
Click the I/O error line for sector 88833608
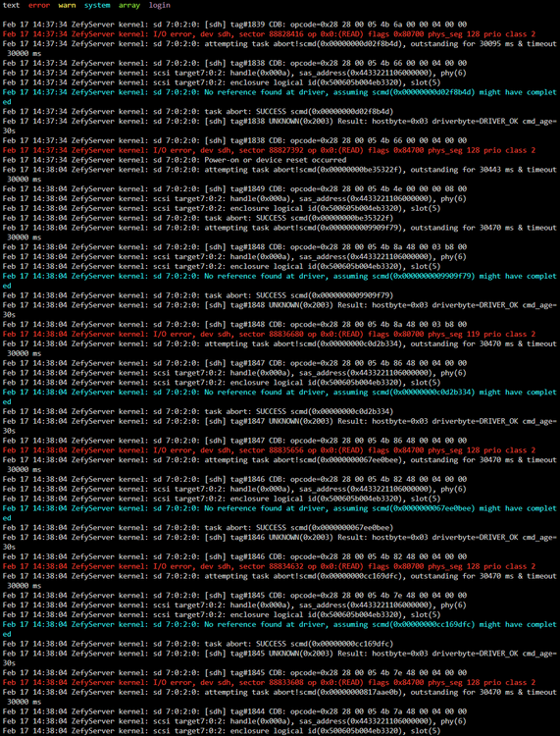tap(269, 682)
